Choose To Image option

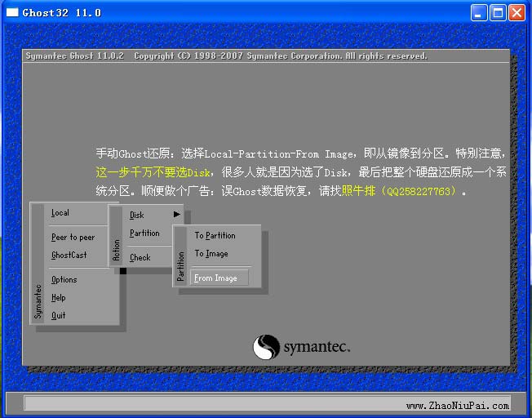[x=211, y=254]
